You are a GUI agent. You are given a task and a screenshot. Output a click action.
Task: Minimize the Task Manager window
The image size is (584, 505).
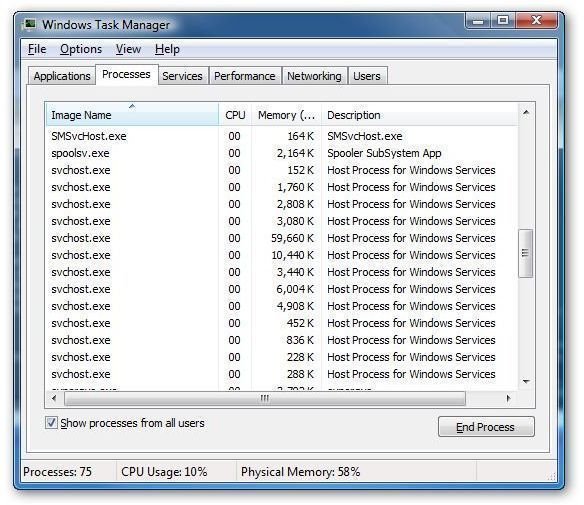click(x=478, y=20)
